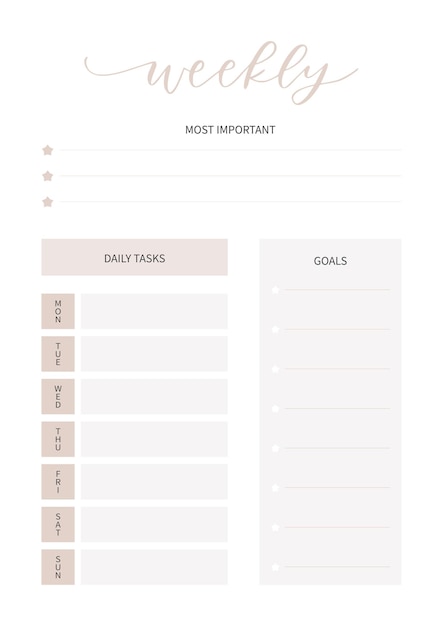443x626 pixels.
Task: Click the Most Important heading
Action: (230, 130)
